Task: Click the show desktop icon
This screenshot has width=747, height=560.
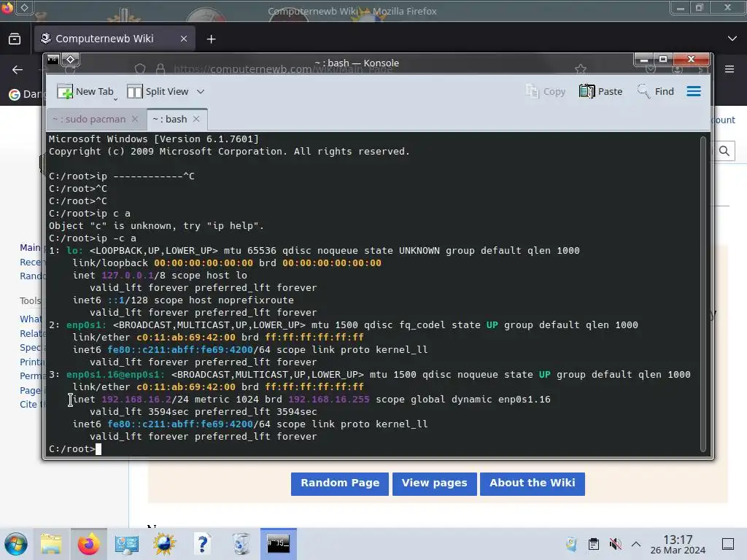Action: pyautogui.click(x=728, y=544)
